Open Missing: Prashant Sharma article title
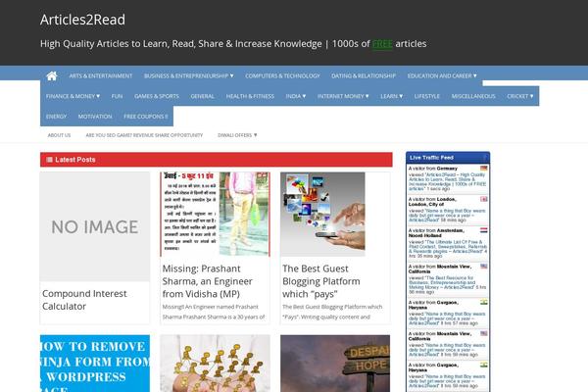Viewport: 588px width, 392px height. click(207, 281)
